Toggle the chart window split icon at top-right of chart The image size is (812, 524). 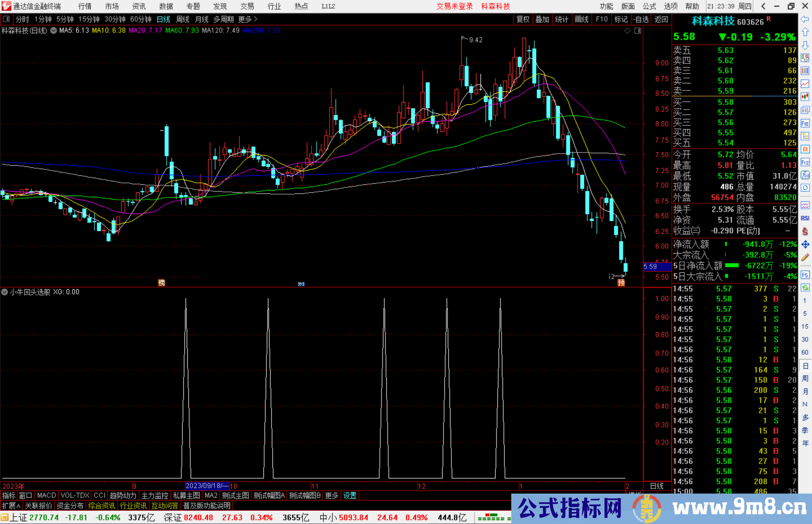pyautogui.click(x=638, y=31)
